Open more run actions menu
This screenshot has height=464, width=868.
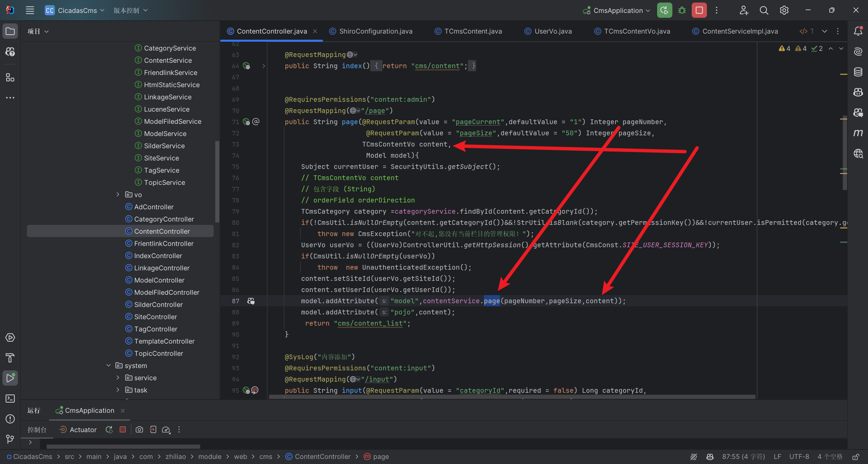coord(716,10)
